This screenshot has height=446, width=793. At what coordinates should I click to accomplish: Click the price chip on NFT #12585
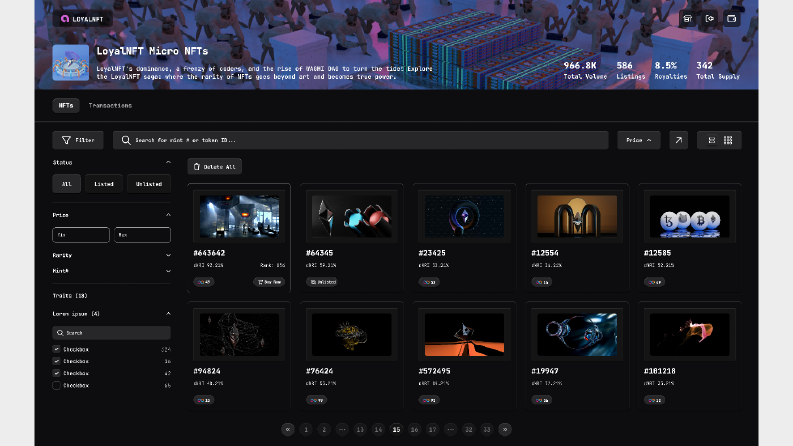click(x=654, y=282)
